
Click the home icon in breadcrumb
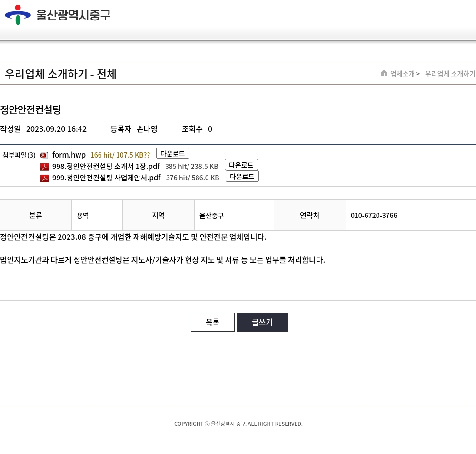(x=384, y=73)
